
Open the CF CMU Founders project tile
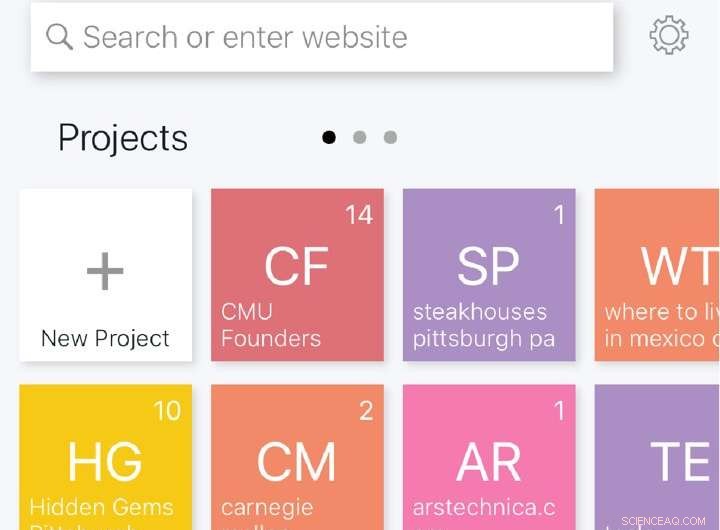coord(297,275)
